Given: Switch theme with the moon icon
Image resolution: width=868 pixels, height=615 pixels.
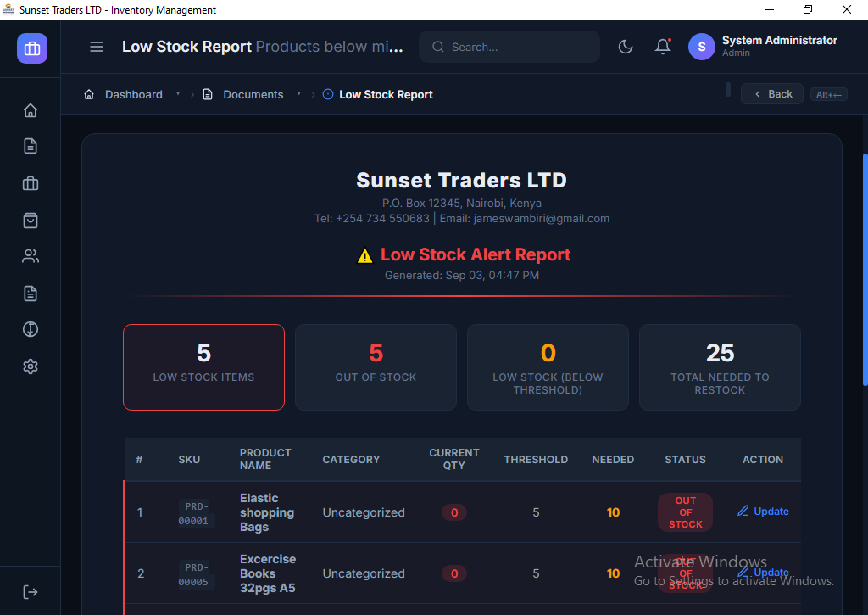Looking at the screenshot, I should (x=626, y=47).
